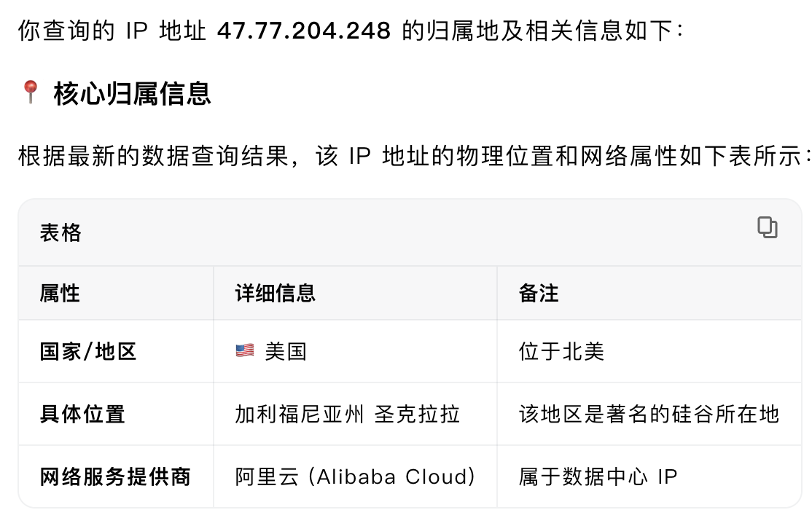Click the 属性 column header
812x526 pixels.
(x=60, y=293)
